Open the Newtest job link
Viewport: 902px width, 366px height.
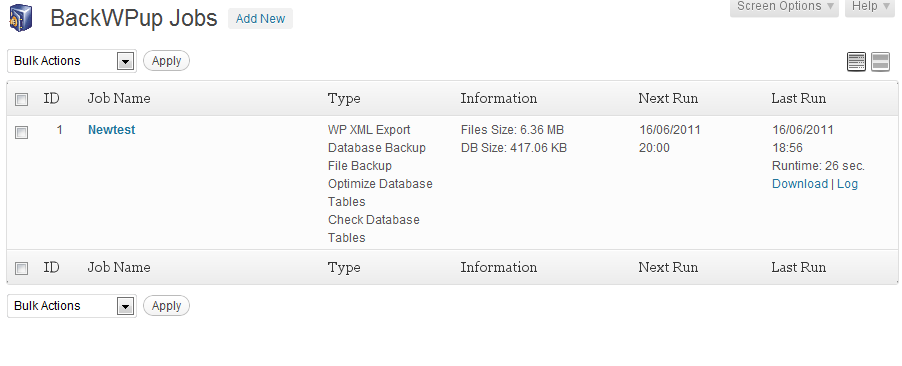pos(112,130)
